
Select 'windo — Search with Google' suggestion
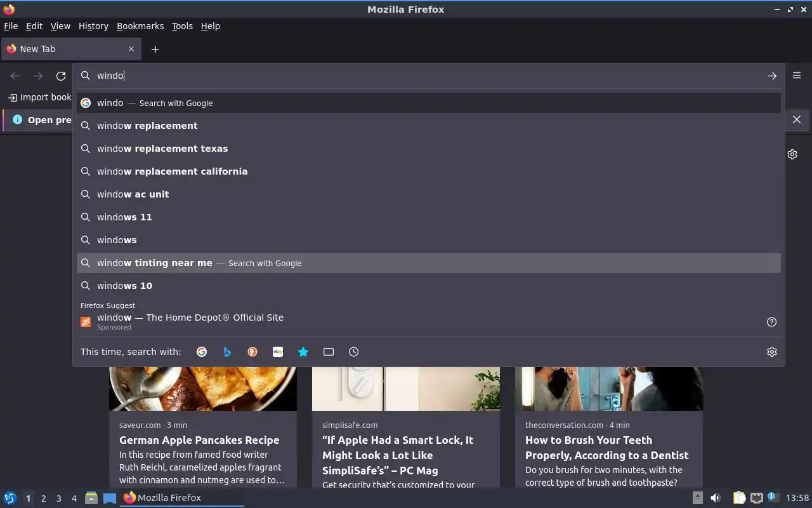point(429,103)
